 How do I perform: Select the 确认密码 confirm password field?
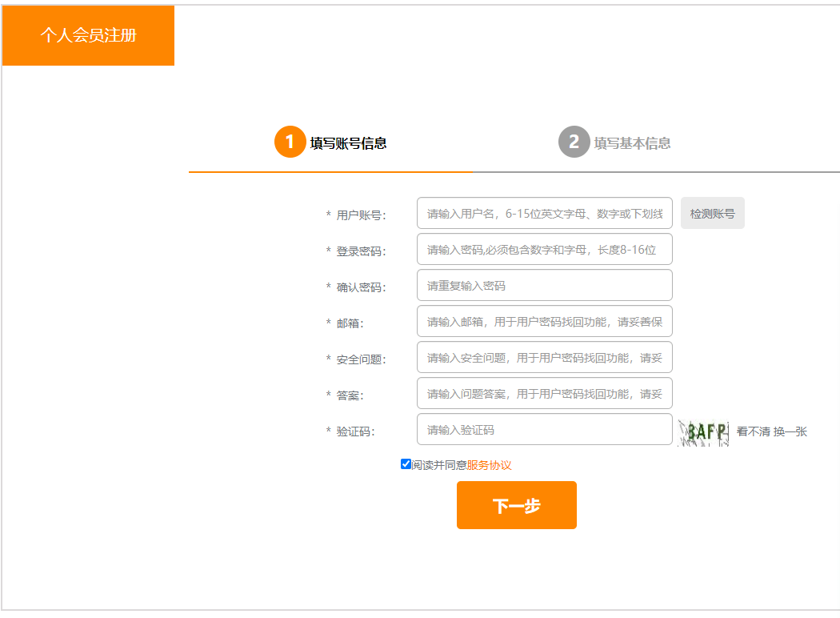pyautogui.click(x=544, y=286)
